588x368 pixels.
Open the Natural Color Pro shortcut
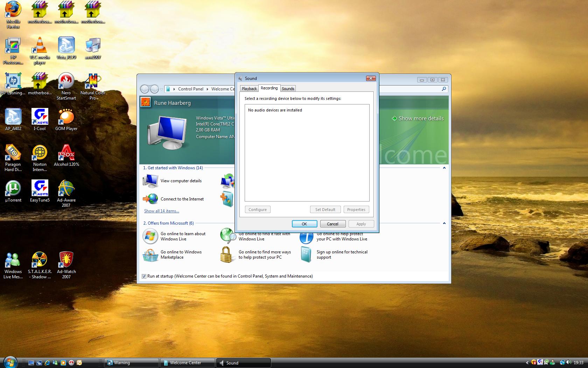click(93, 87)
